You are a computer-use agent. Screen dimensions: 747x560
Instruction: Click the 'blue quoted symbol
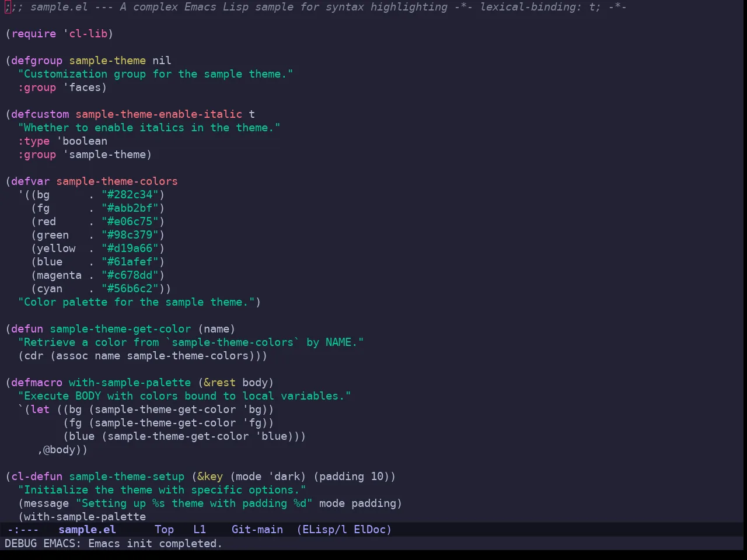point(271,436)
